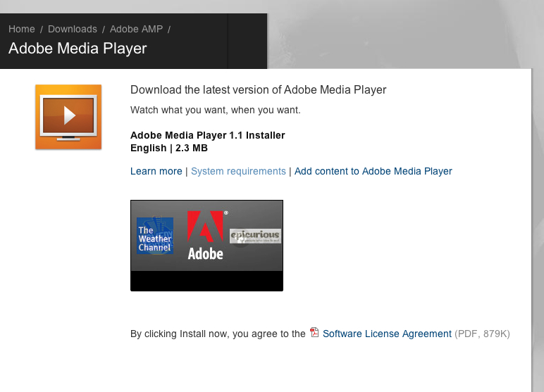The height and width of the screenshot is (392, 544).
Task: Open the Software License Agreement link
Action: [387, 334]
